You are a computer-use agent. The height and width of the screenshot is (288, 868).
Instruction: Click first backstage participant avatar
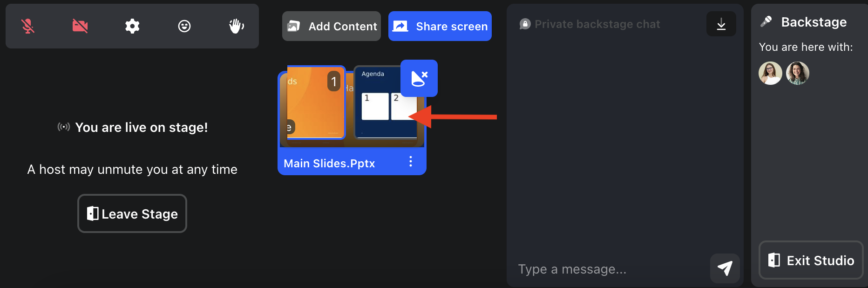coord(770,73)
